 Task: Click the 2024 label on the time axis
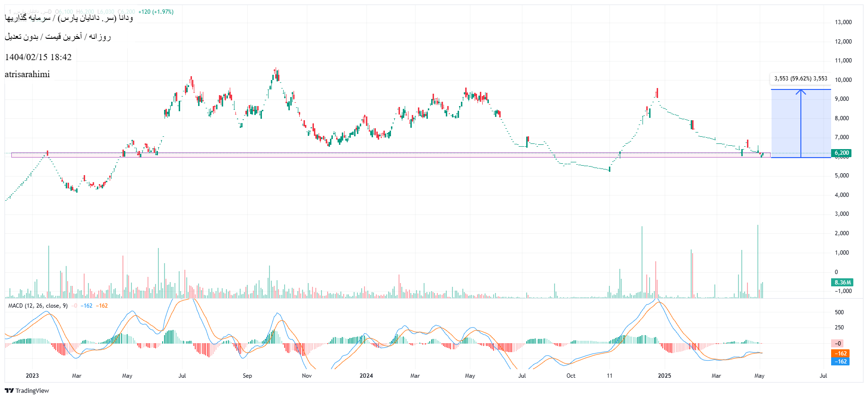coord(366,376)
